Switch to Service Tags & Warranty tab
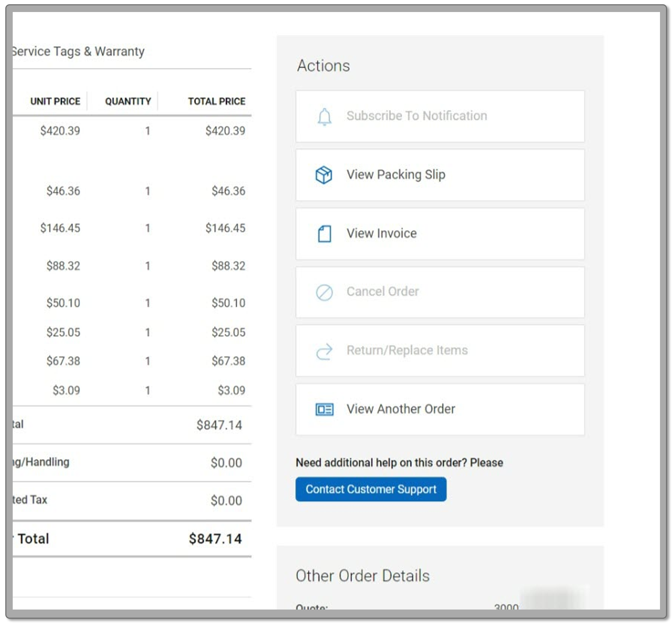Viewport: 672px width, 635px height. coord(78,51)
